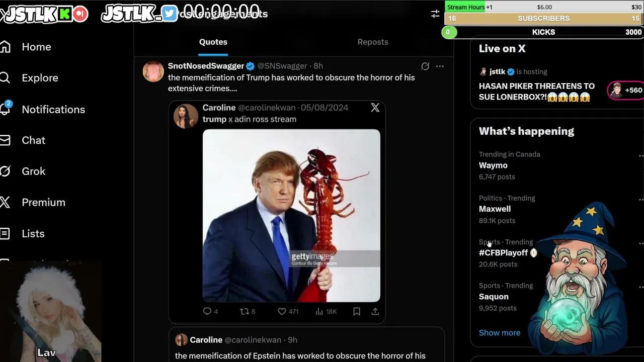Open SnotNosedSwagger display name link
644x362 pixels.
206,66
